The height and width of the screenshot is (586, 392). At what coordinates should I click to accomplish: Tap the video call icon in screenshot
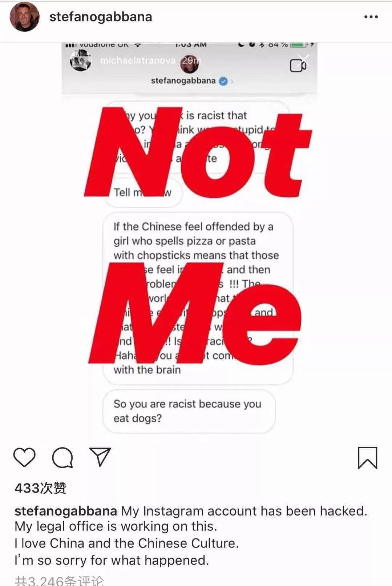[298, 65]
